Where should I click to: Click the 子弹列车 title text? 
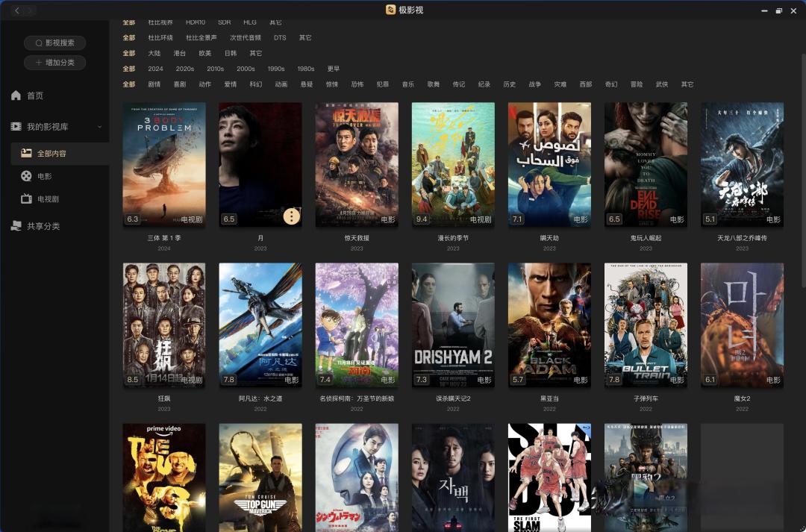646,398
